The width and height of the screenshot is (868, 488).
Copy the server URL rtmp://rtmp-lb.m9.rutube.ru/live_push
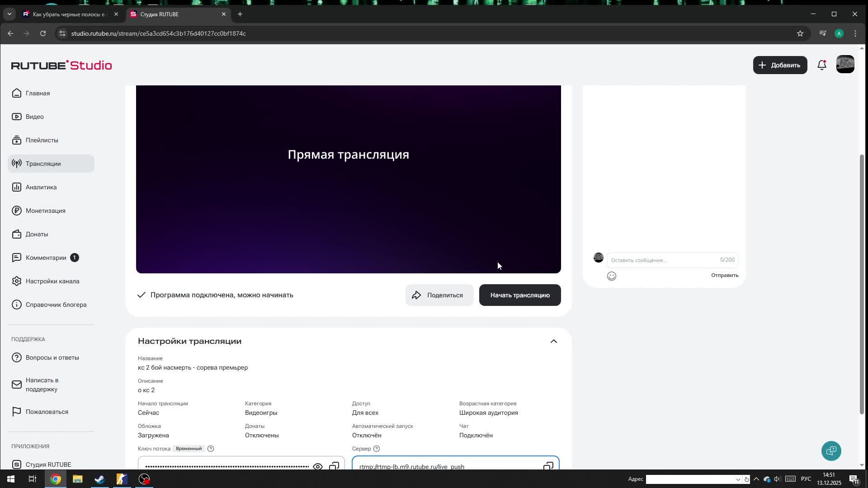pyautogui.click(x=547, y=466)
